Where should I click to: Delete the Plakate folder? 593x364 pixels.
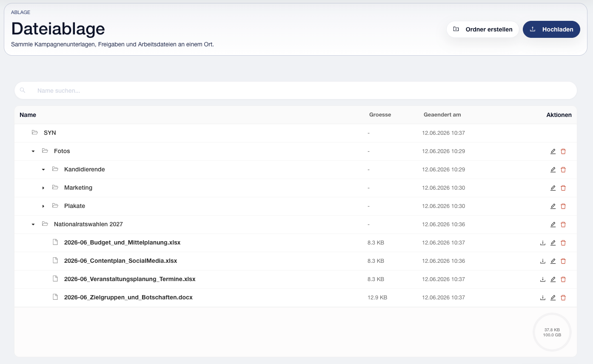coord(563,206)
